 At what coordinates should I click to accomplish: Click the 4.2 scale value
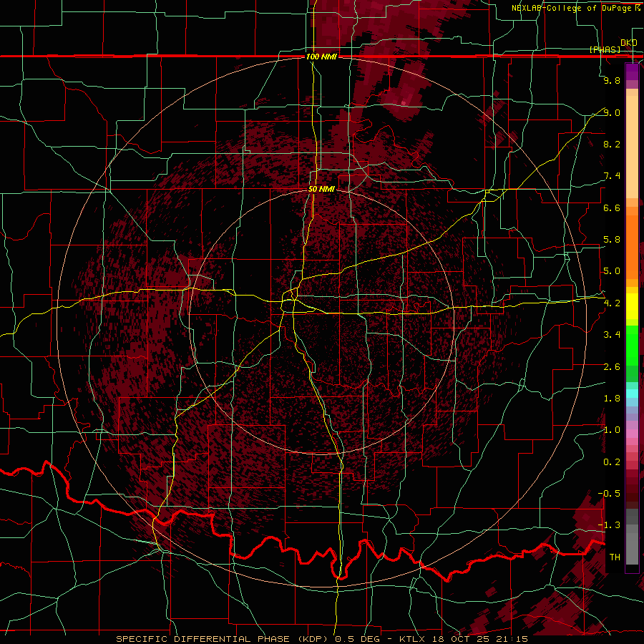[612, 303]
